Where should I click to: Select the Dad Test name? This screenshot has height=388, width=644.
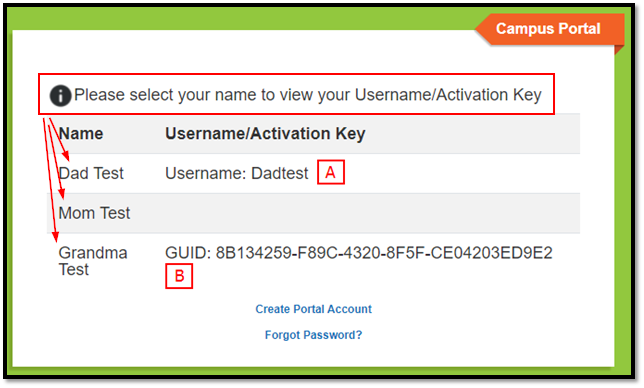click(x=91, y=173)
